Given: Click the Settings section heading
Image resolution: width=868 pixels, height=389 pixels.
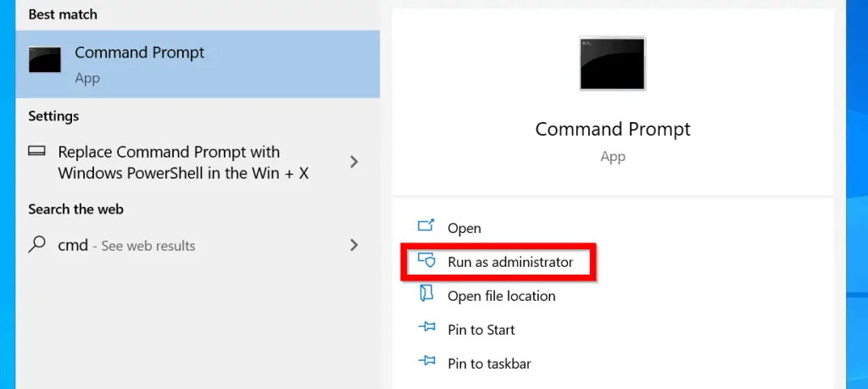Looking at the screenshot, I should pos(53,116).
